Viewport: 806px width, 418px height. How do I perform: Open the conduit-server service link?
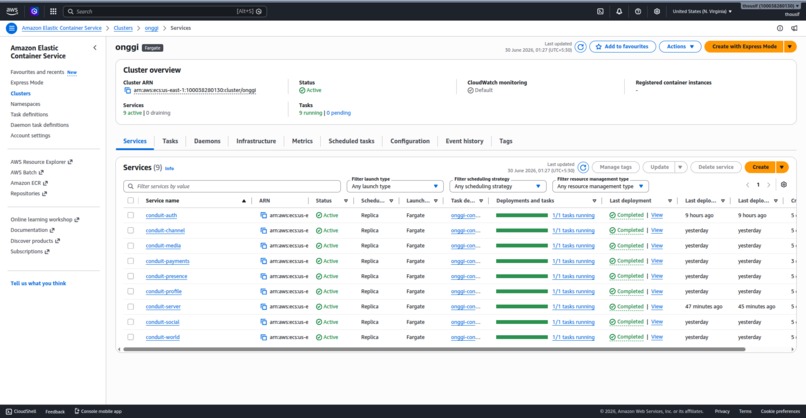click(x=163, y=307)
